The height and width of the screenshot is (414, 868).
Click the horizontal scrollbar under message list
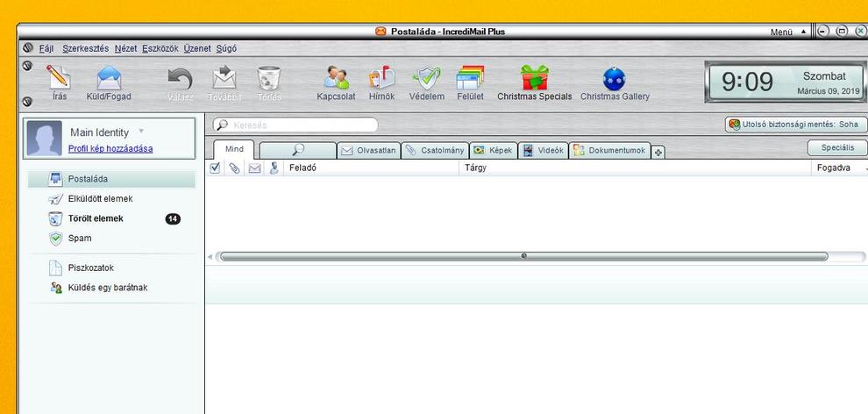[523, 257]
